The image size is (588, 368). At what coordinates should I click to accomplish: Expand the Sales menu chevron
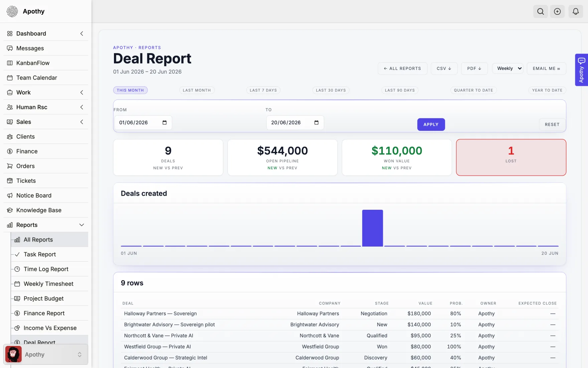pyautogui.click(x=82, y=122)
